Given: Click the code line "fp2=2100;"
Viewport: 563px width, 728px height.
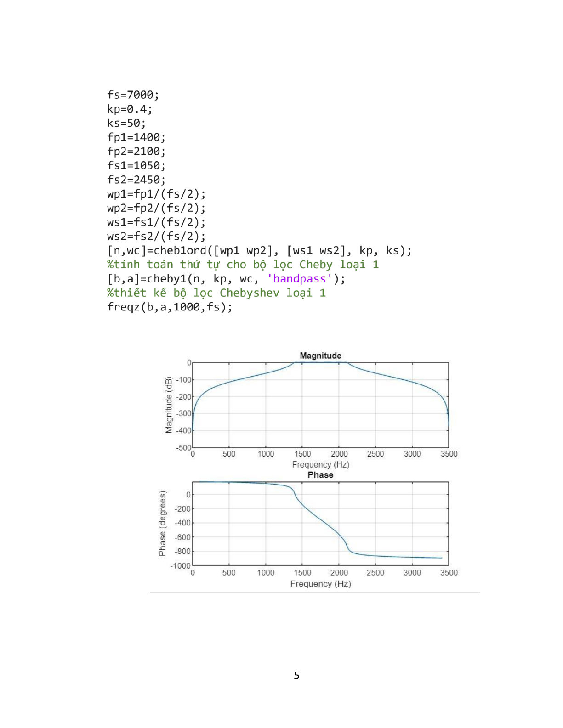Looking at the screenshot, I should tap(136, 152).
